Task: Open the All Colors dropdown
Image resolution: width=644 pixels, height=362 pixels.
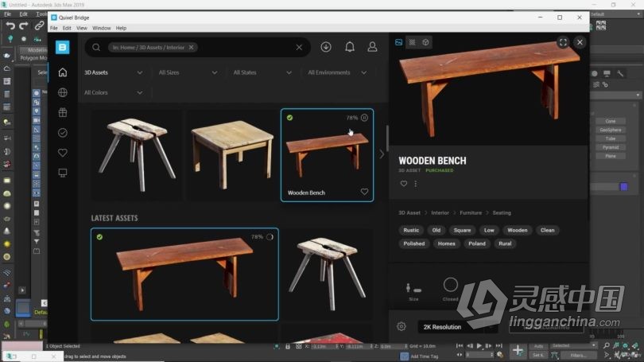Action: [x=114, y=92]
